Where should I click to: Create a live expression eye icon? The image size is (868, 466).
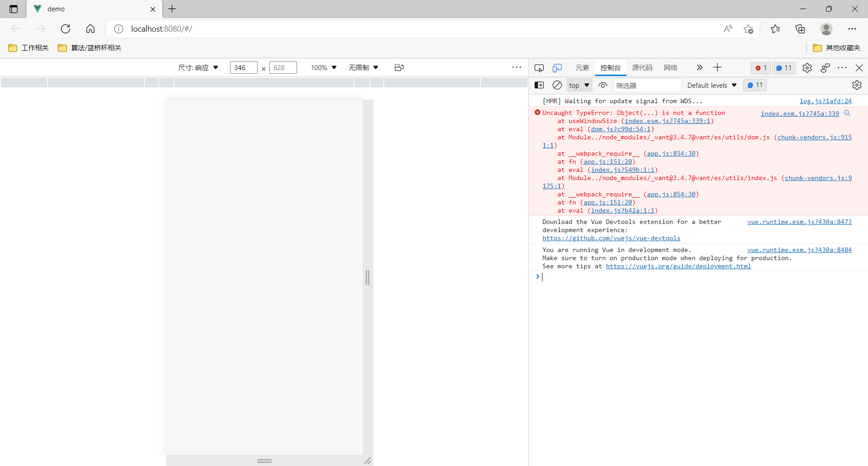click(603, 85)
